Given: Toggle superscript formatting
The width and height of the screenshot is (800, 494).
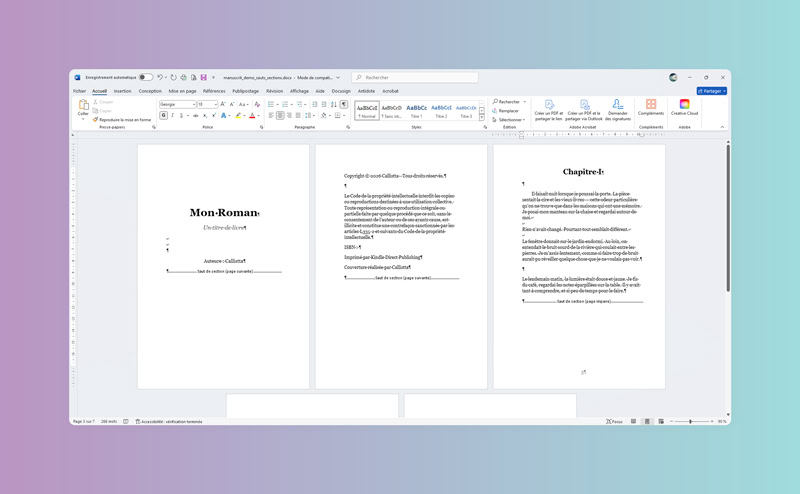Looking at the screenshot, I should tap(213, 116).
